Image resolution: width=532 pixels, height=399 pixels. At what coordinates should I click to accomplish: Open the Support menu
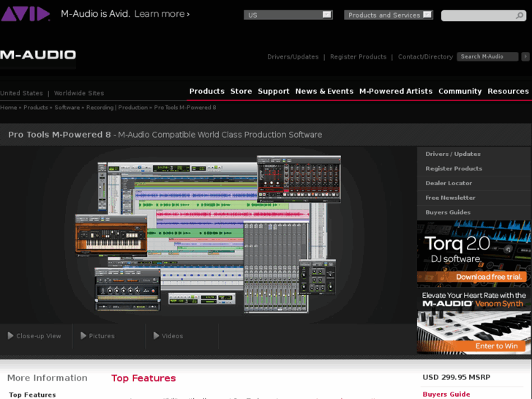(274, 92)
